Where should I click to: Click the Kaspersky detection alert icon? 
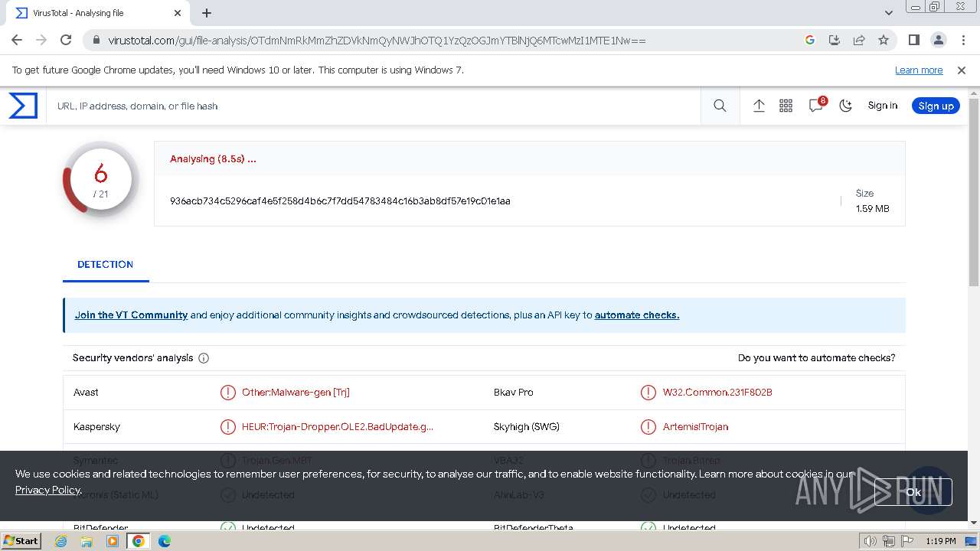click(x=228, y=426)
